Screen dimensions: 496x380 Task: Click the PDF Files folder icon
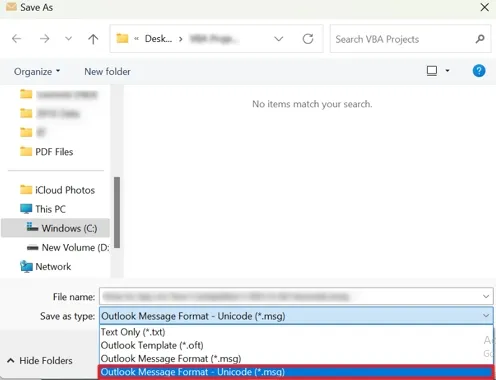[26, 151]
